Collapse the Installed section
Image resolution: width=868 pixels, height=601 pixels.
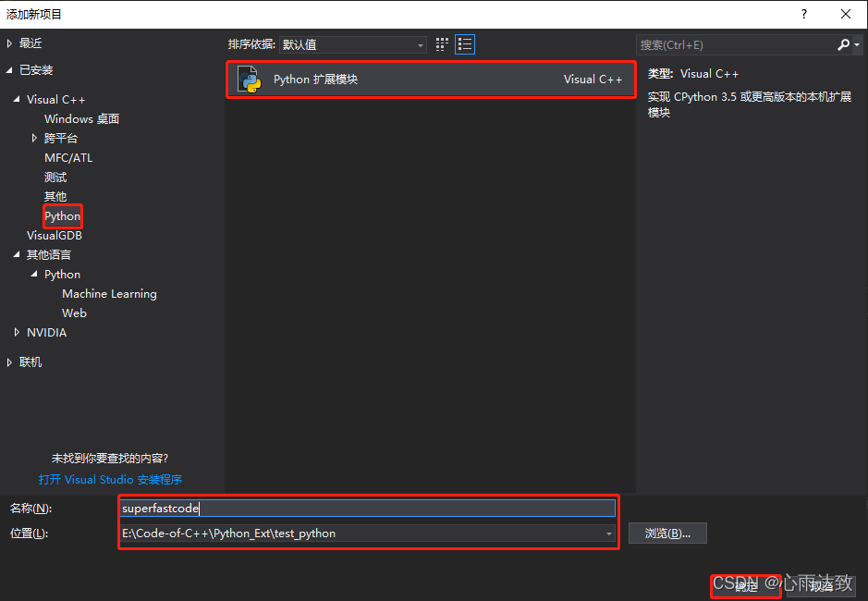tap(9, 69)
